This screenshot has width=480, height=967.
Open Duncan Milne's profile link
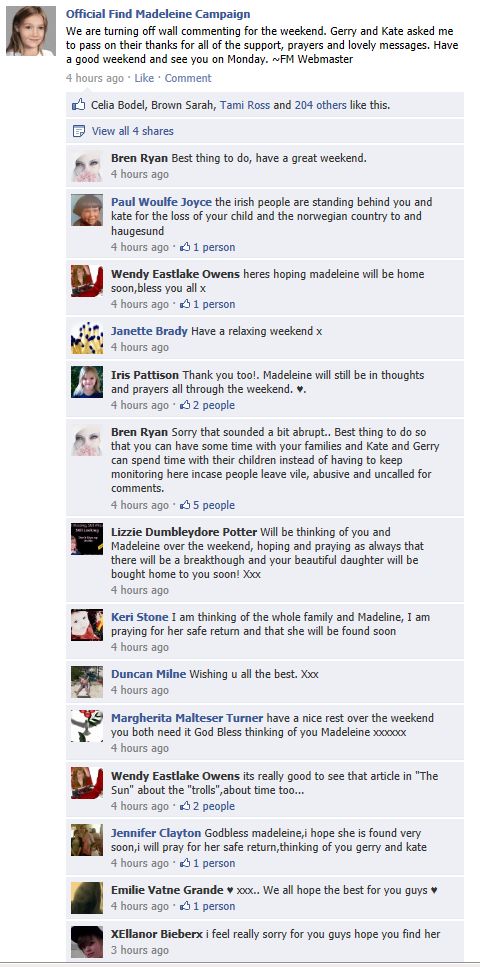point(148,674)
